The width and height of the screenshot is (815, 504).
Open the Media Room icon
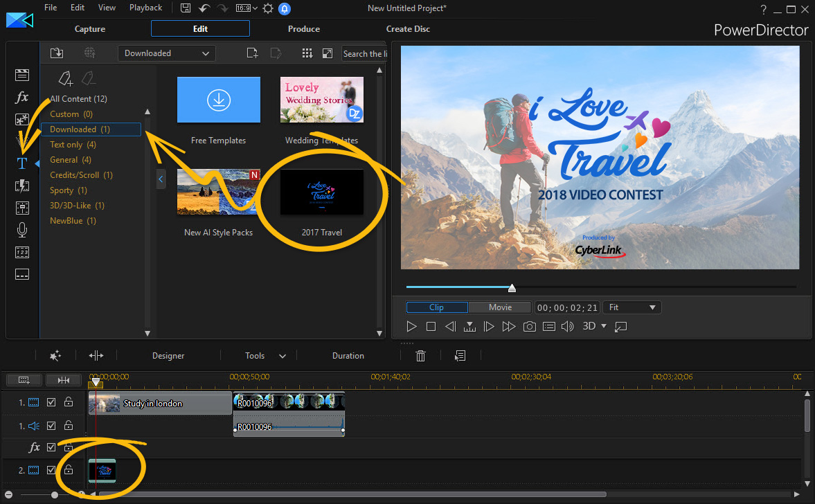(22, 75)
